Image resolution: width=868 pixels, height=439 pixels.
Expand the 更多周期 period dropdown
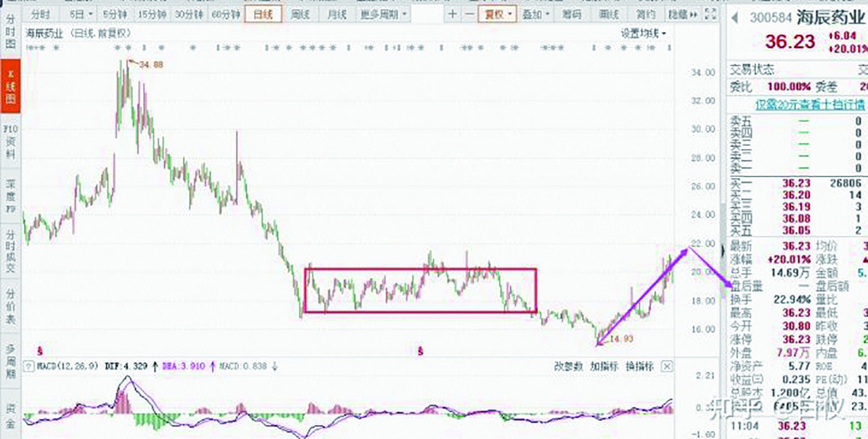383,14
